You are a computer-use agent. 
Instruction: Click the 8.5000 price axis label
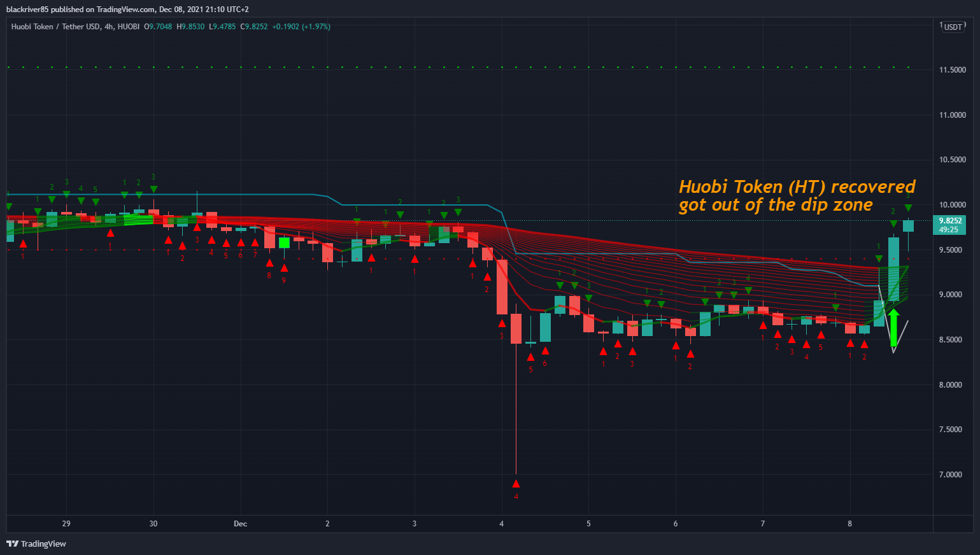tap(951, 340)
